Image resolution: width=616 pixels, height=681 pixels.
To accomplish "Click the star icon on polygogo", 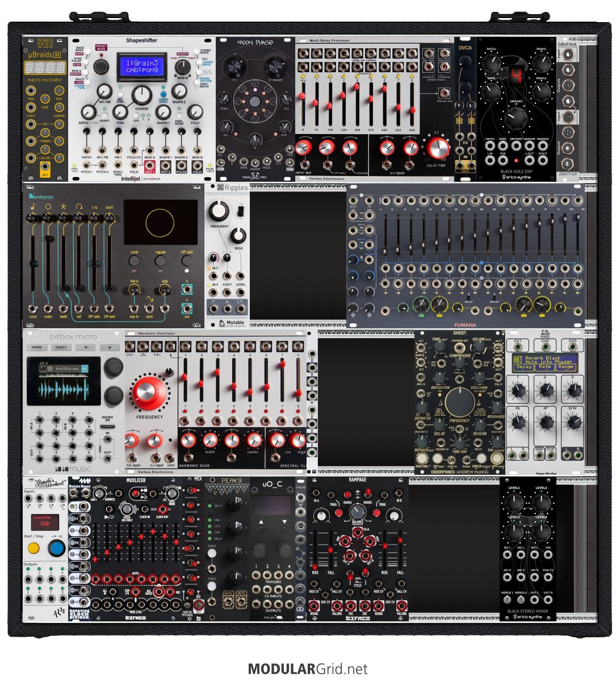I will click(64, 207).
